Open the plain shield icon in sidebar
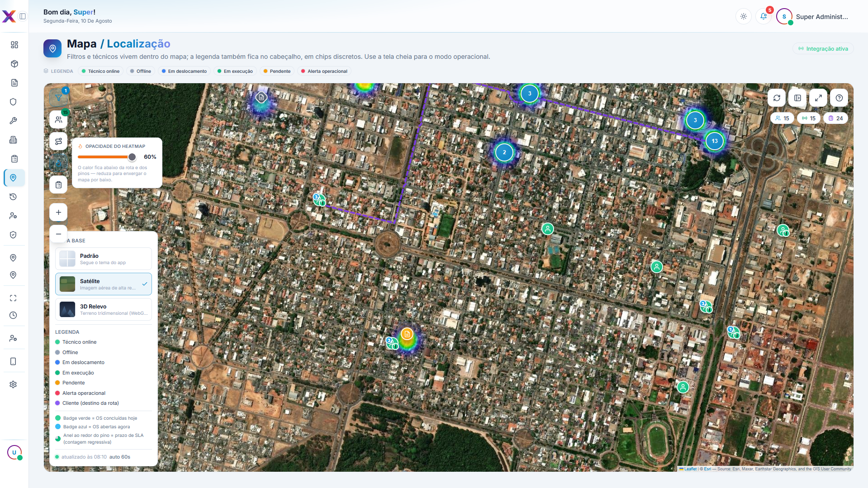 [13, 102]
